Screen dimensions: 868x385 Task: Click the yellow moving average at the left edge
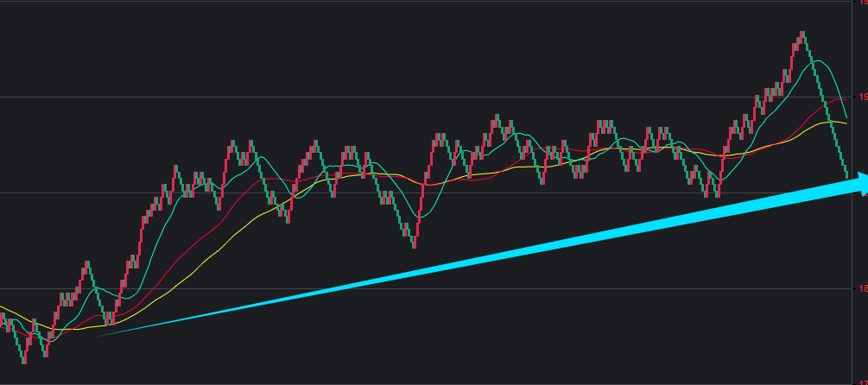tap(3, 307)
